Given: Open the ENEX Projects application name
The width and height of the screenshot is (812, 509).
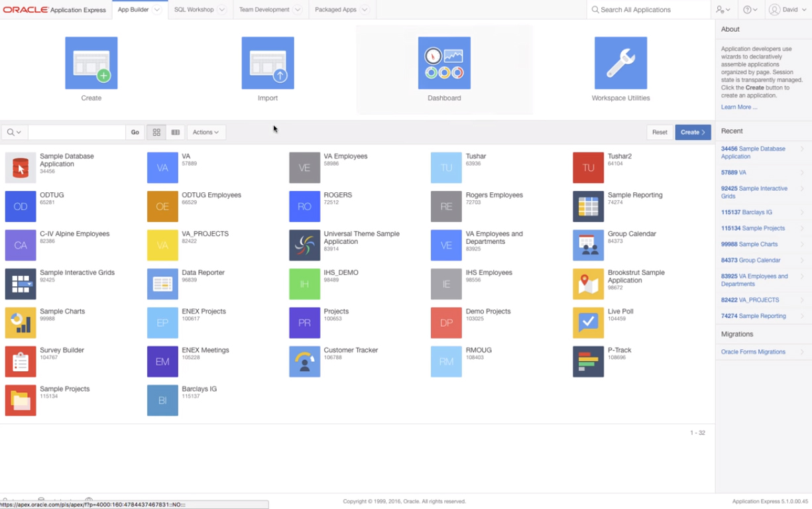Looking at the screenshot, I should (203, 311).
